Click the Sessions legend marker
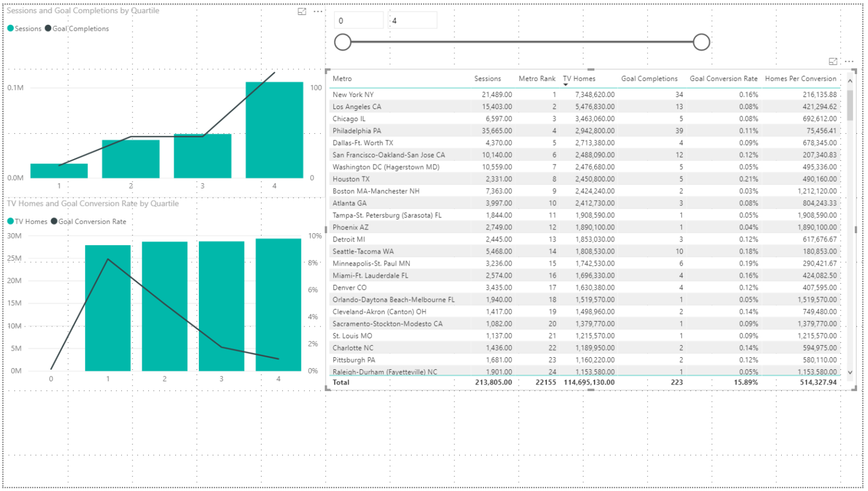868x491 pixels. tap(10, 28)
